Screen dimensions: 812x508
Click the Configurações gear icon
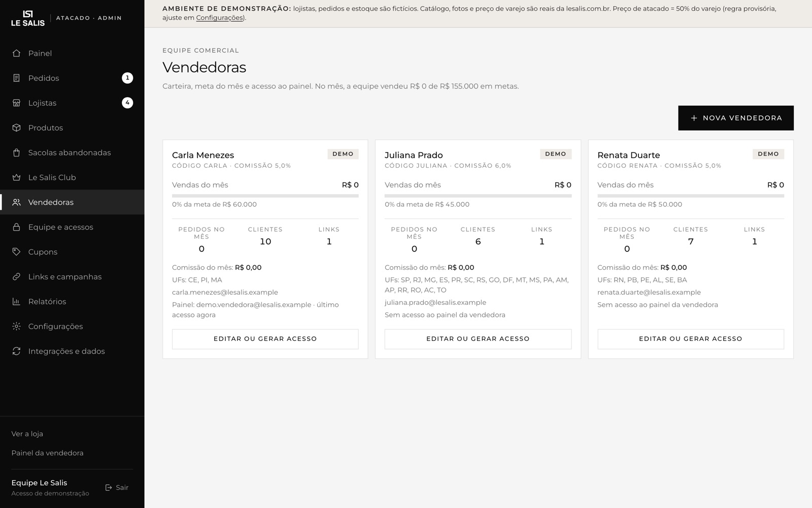[x=16, y=327]
